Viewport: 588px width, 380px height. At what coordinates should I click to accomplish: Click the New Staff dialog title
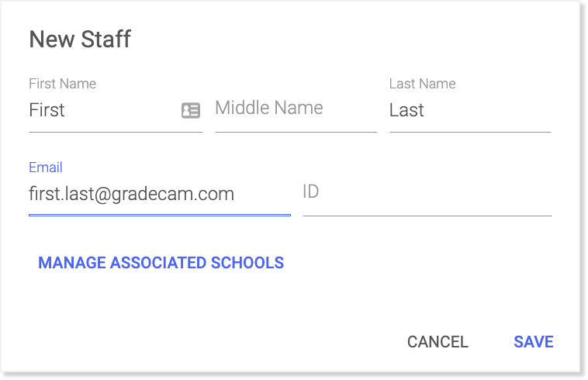80,40
